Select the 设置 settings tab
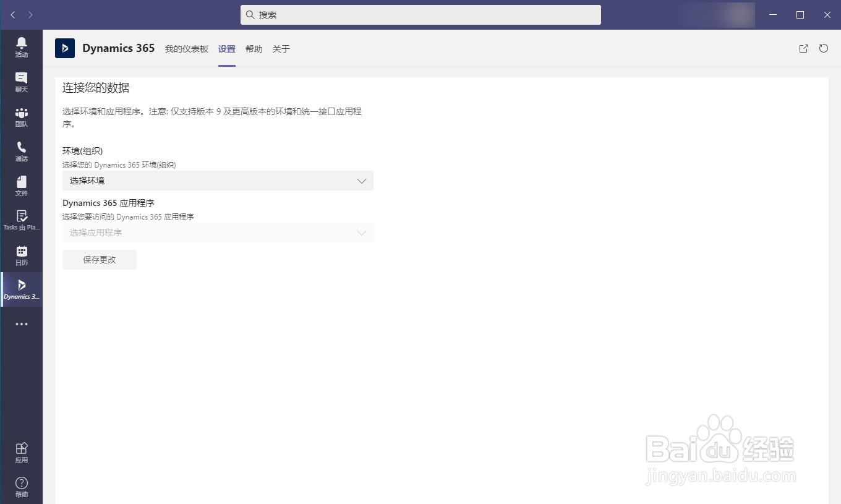Viewport: 841px width, 504px height. pyautogui.click(x=227, y=49)
